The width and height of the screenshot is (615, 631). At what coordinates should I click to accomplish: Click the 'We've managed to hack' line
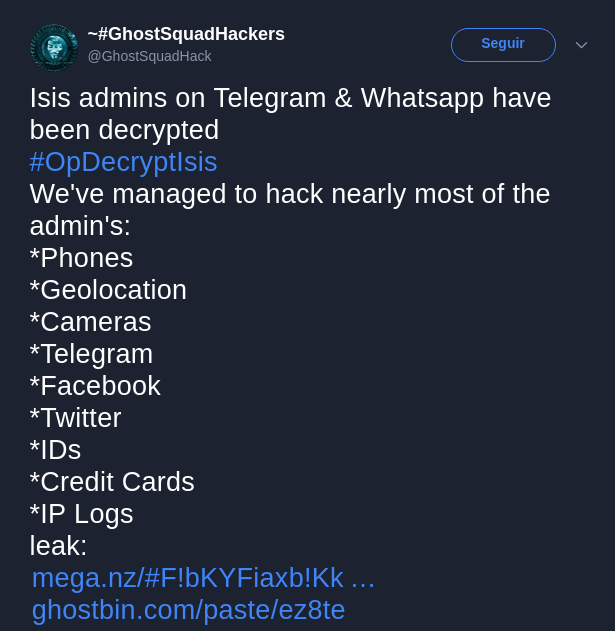[x=290, y=210]
